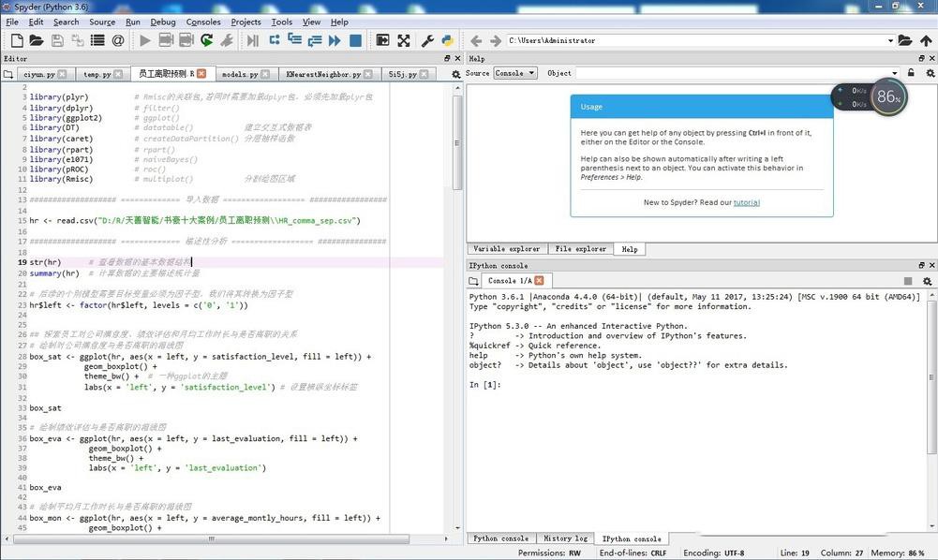This screenshot has width=938, height=560.
Task: Switch to the History log tab
Action: pyautogui.click(x=565, y=538)
